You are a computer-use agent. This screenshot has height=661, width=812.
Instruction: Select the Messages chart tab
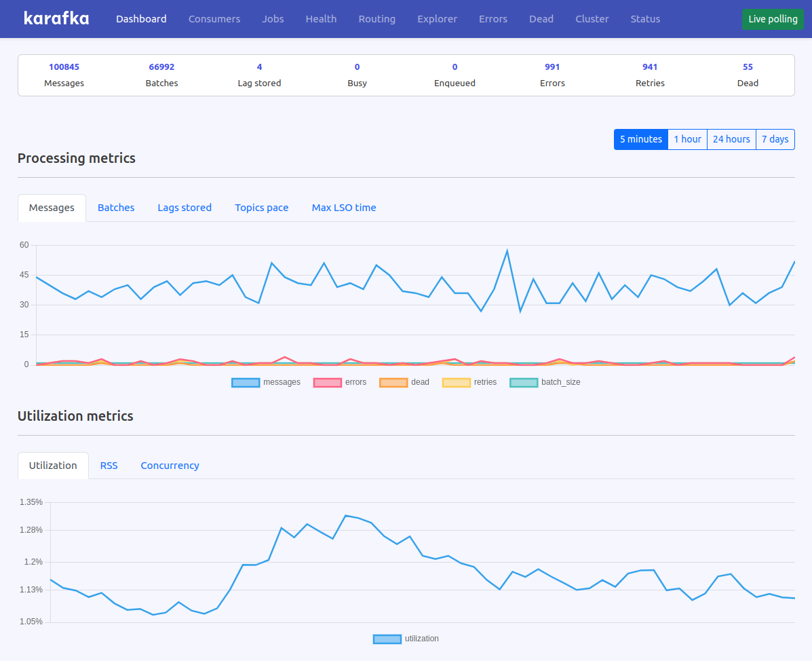tap(52, 208)
